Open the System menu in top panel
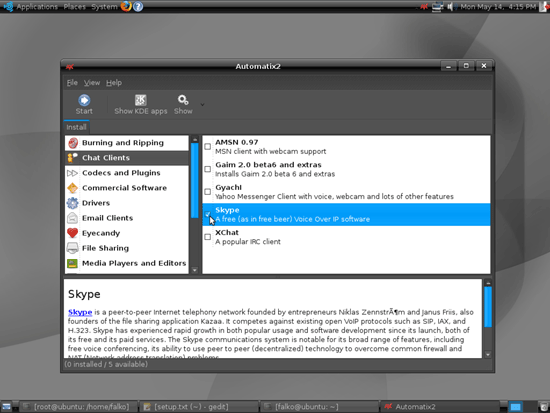 pos(104,6)
